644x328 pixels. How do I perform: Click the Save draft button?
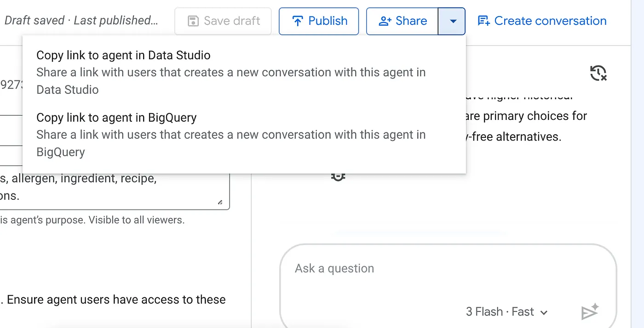click(x=223, y=21)
